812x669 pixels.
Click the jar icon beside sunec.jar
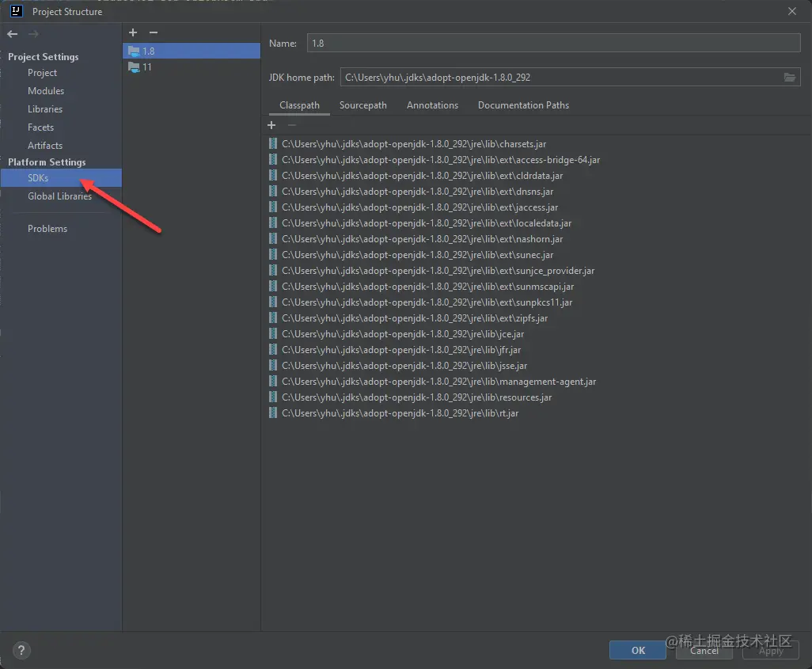click(273, 254)
